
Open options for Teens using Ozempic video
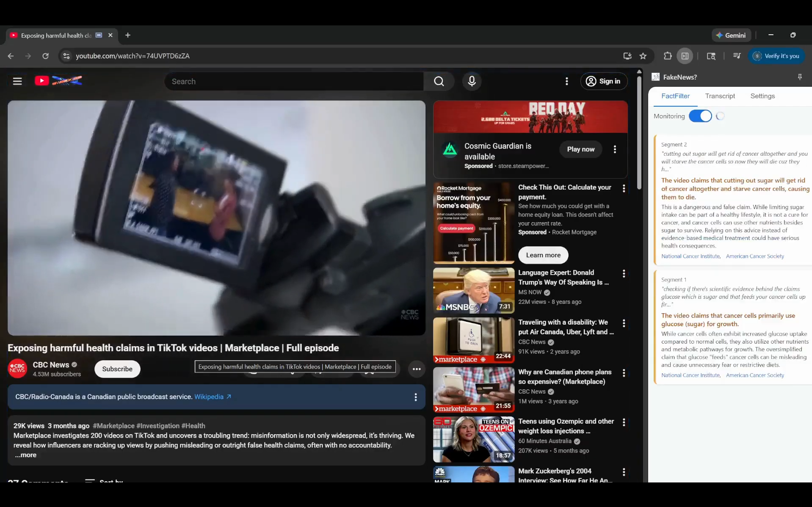(x=624, y=422)
